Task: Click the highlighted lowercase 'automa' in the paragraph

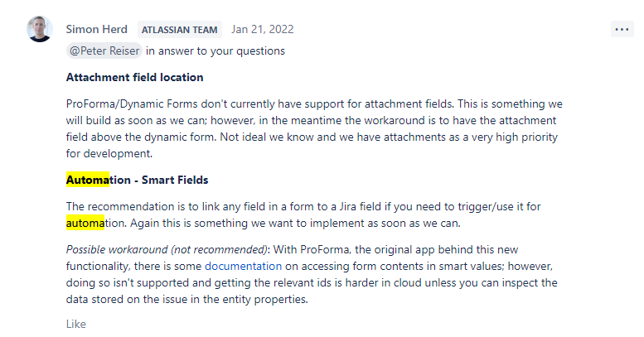Action: tap(85, 223)
